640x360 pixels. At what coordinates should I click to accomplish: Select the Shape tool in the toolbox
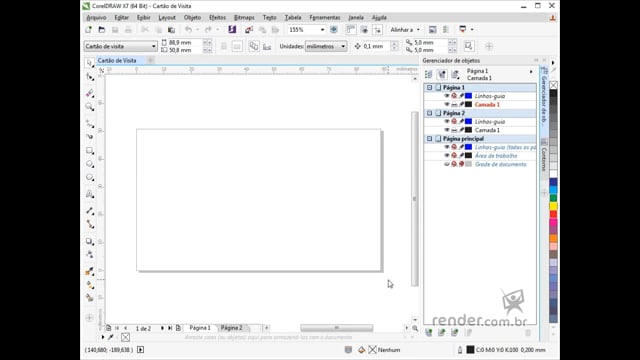tap(90, 77)
